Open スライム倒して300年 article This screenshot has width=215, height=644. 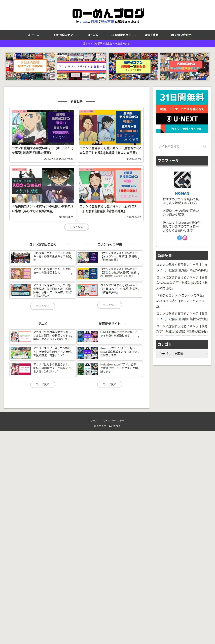(43, 353)
